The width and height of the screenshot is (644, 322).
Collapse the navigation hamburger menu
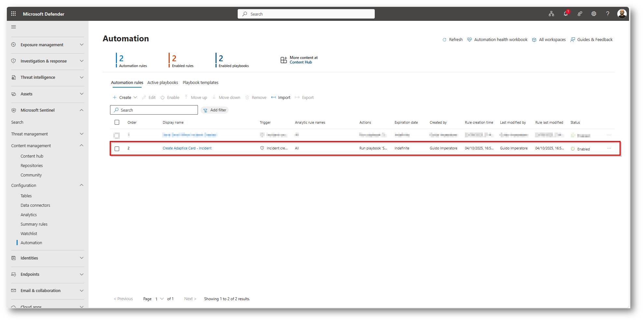(14, 27)
